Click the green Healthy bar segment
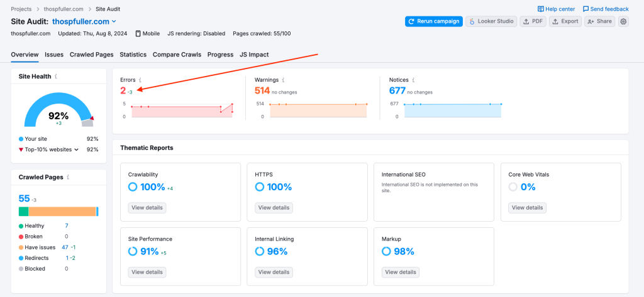Screen dimensions: 644x297 23,212
